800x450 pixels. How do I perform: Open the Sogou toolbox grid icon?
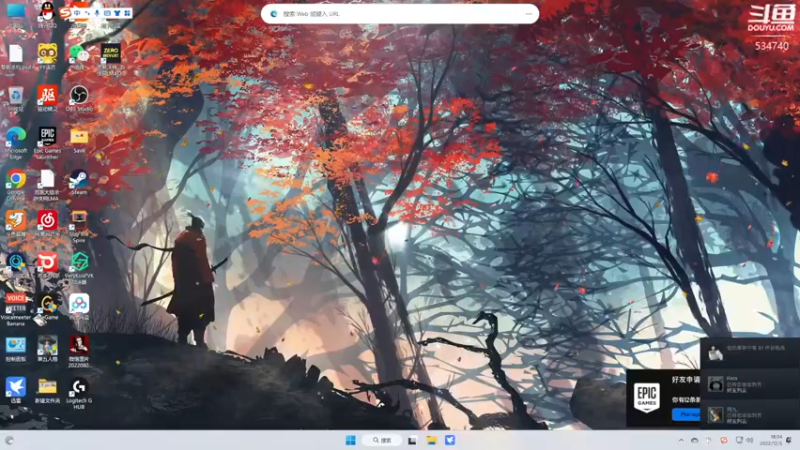127,13
